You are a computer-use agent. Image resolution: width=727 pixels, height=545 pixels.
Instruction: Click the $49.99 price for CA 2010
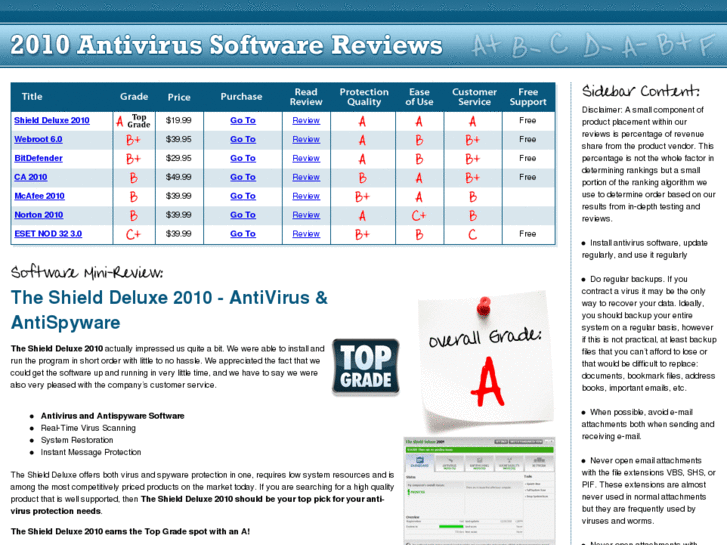coord(179,177)
